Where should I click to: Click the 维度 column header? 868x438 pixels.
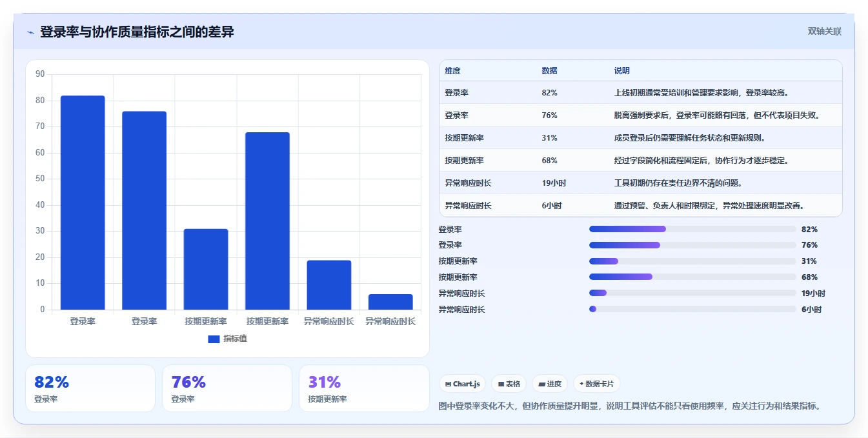click(x=453, y=71)
